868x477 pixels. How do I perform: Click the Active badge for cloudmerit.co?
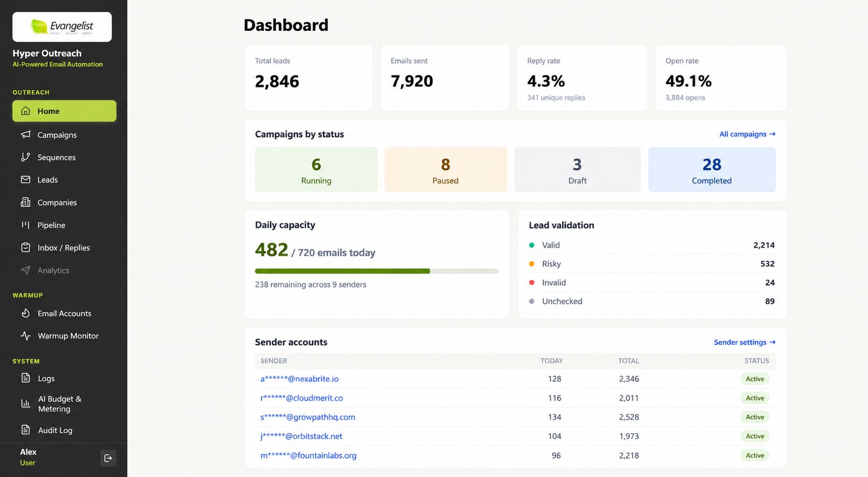tap(755, 398)
